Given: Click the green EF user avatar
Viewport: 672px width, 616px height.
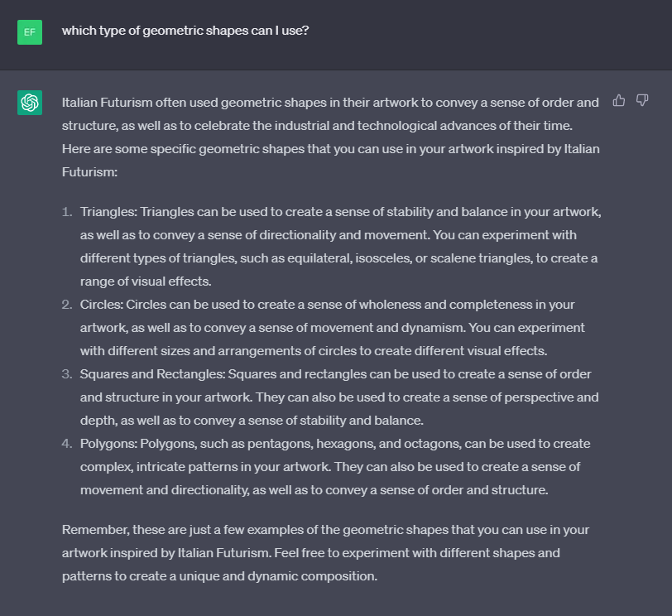Looking at the screenshot, I should 30,32.
